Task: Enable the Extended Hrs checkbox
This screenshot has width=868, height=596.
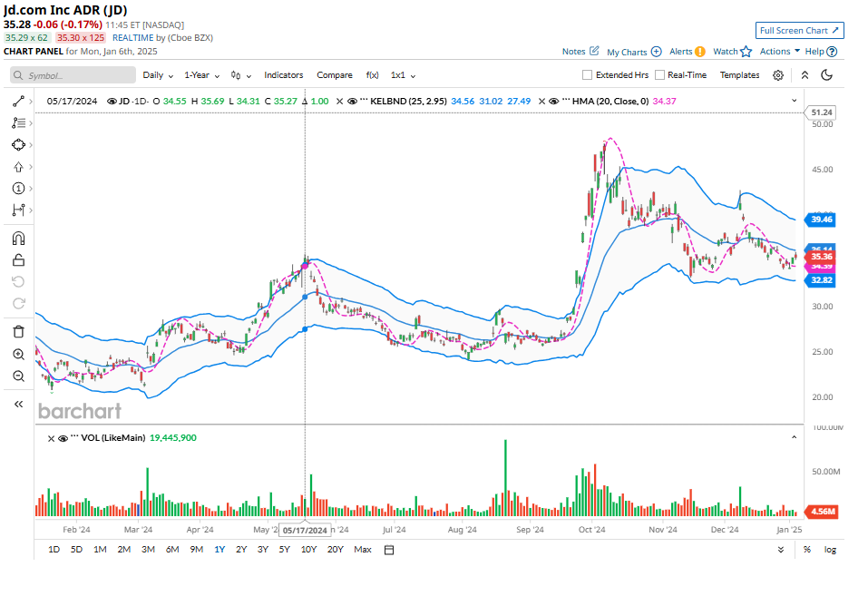Action: [588, 75]
